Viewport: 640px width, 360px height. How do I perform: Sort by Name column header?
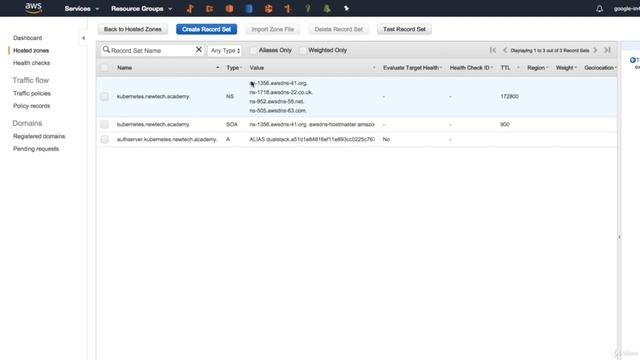click(124, 68)
